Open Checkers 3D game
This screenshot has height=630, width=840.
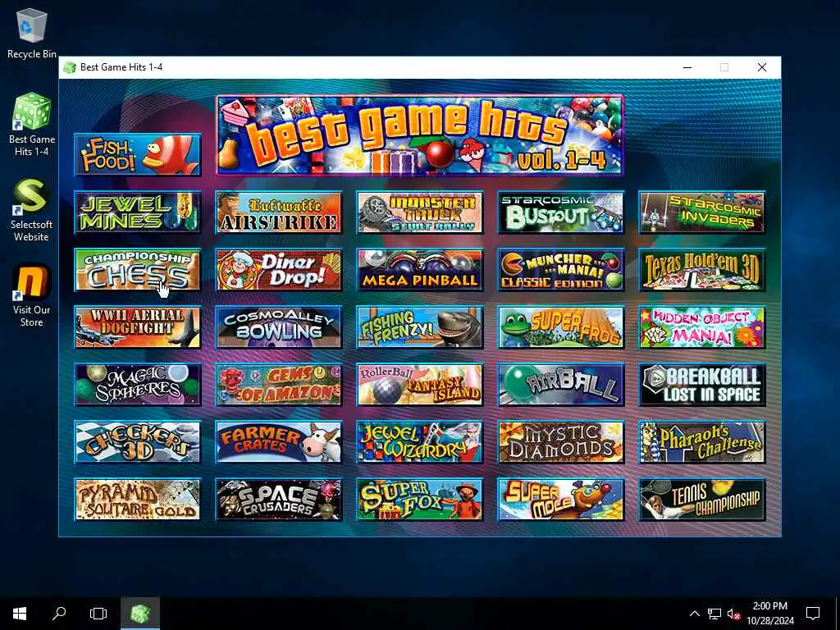click(138, 442)
